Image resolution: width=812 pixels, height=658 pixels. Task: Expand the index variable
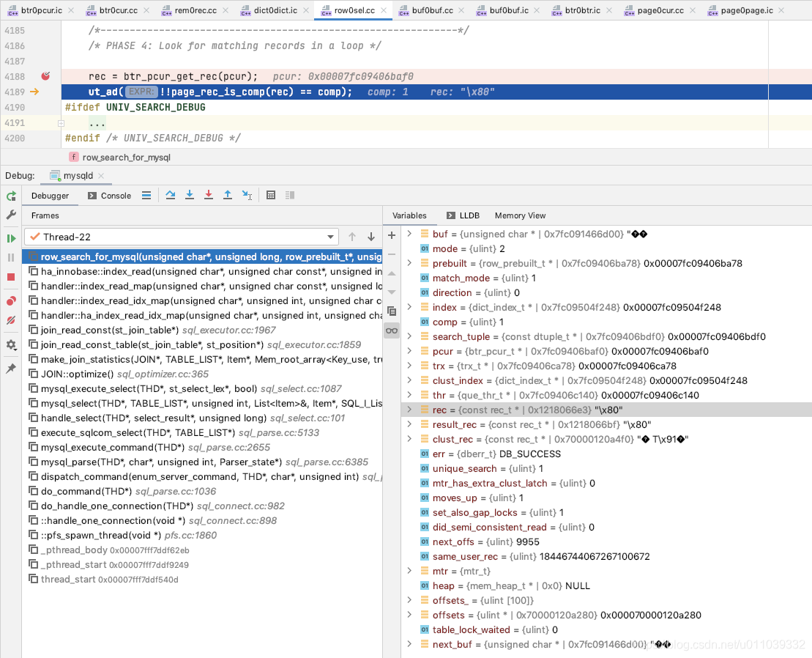click(x=409, y=307)
